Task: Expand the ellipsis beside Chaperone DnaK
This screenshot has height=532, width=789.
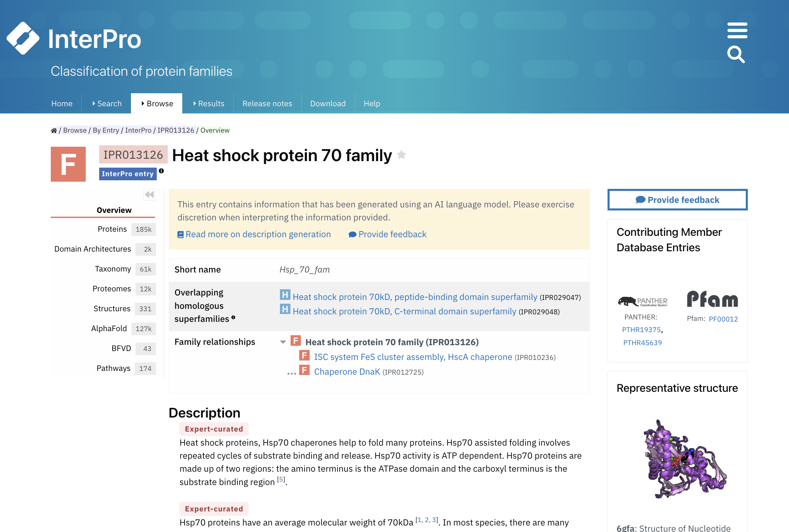Action: 292,373
